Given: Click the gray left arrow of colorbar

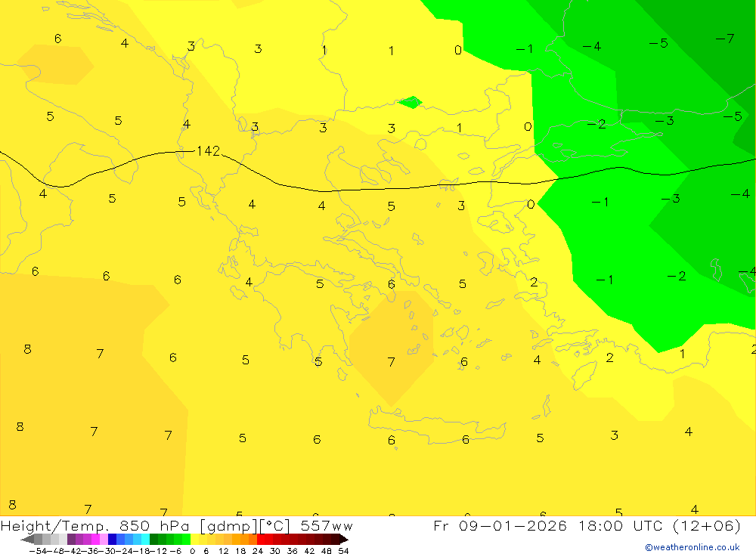Looking at the screenshot, I should 27,540.
